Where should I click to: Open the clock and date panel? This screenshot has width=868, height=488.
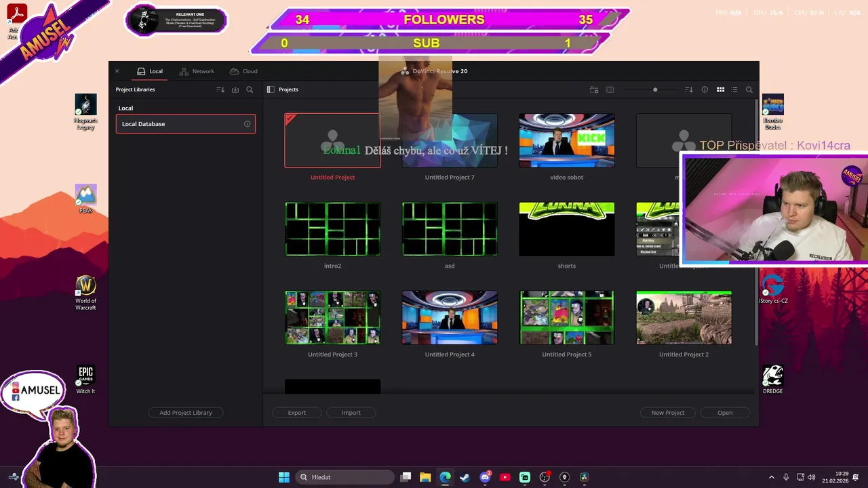coord(835,477)
